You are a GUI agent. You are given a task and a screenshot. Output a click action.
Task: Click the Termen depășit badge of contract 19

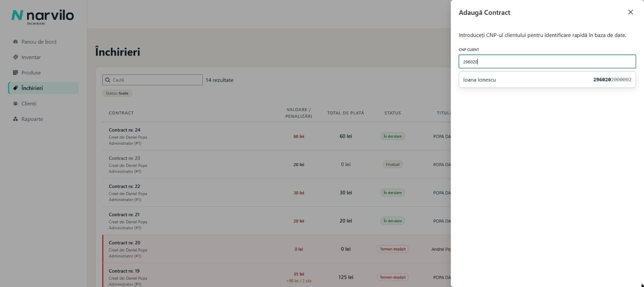tap(393, 277)
